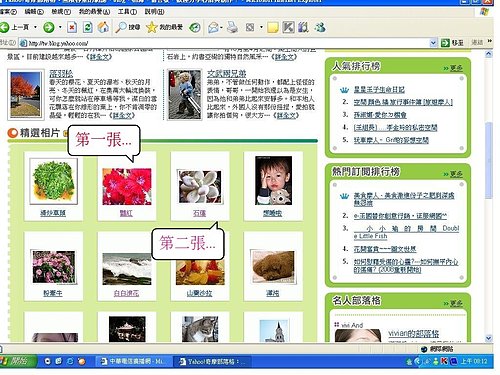
Task: Print page using printer icon
Action: click(x=233, y=27)
